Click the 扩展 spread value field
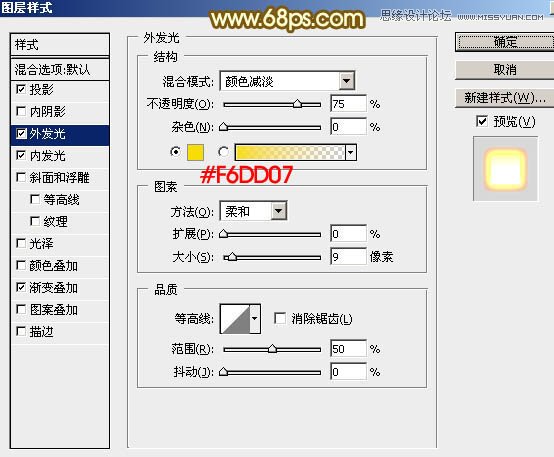The height and width of the screenshot is (457, 554). (348, 234)
